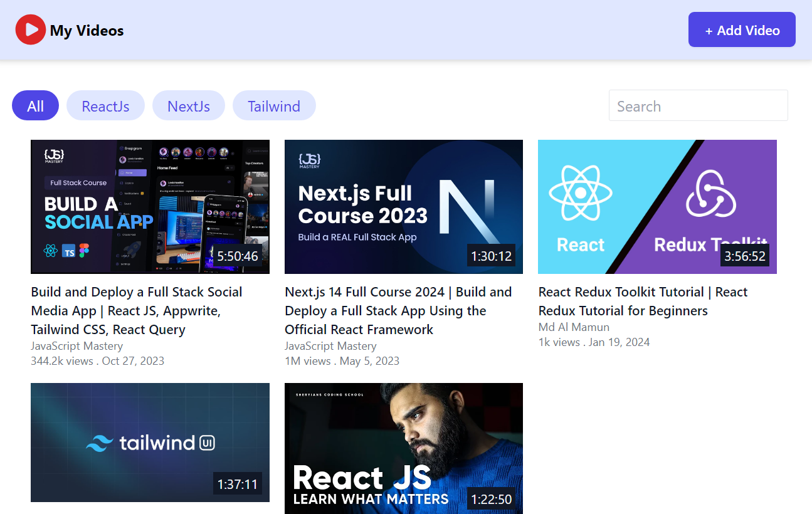
Task: Click the 1:37:11 duration badge
Action: click(238, 484)
